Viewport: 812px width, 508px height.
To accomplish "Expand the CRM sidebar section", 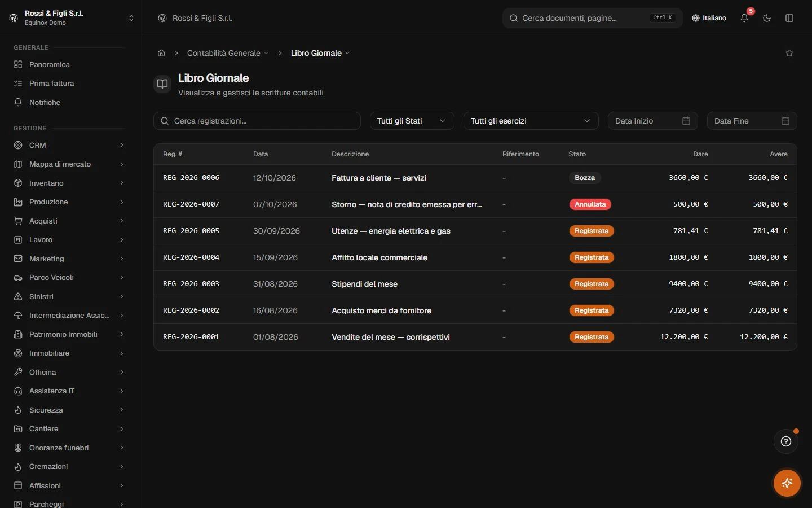I will pyautogui.click(x=70, y=145).
